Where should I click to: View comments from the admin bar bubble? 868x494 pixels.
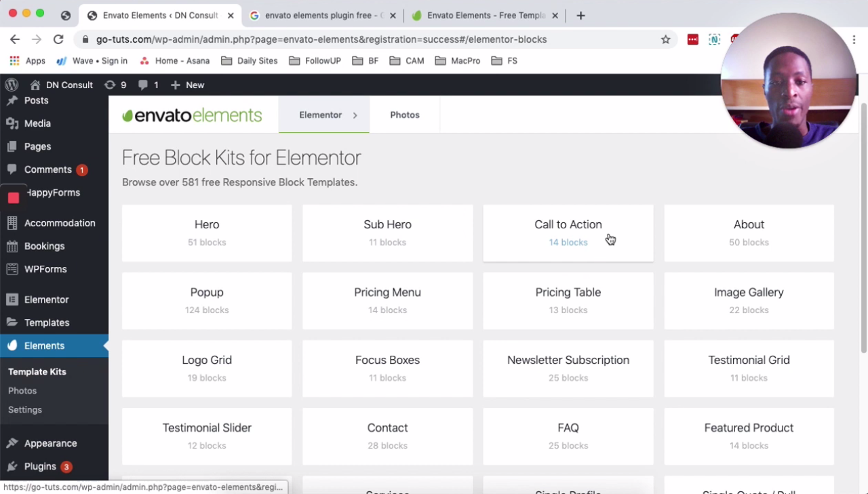coord(148,85)
